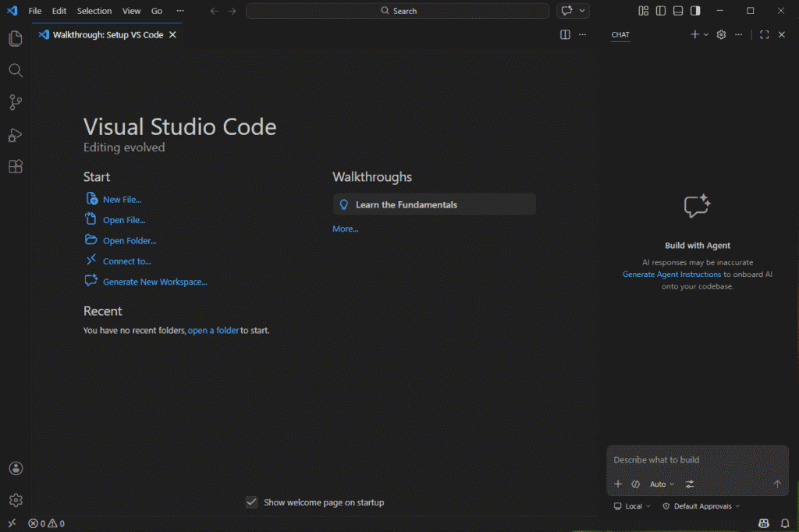Click the split editor right icon
Screen dimensions: 799x532
[x=565, y=34]
